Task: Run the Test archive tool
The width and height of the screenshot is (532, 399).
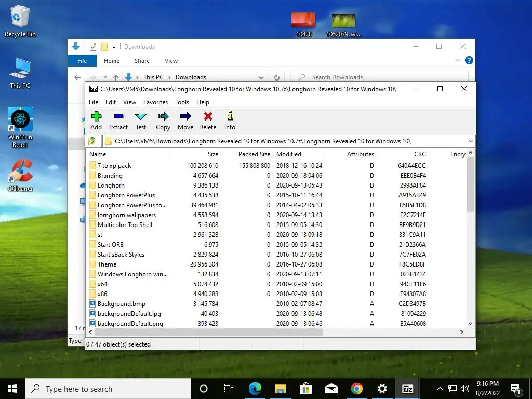Action: click(x=141, y=121)
